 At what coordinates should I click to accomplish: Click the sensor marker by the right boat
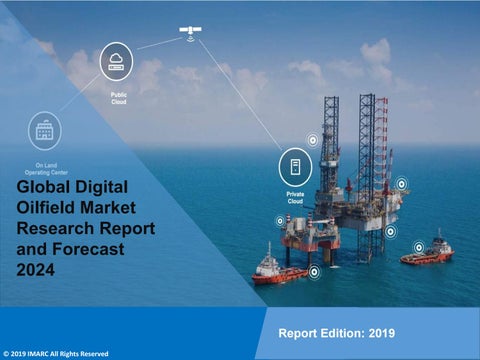point(419,247)
